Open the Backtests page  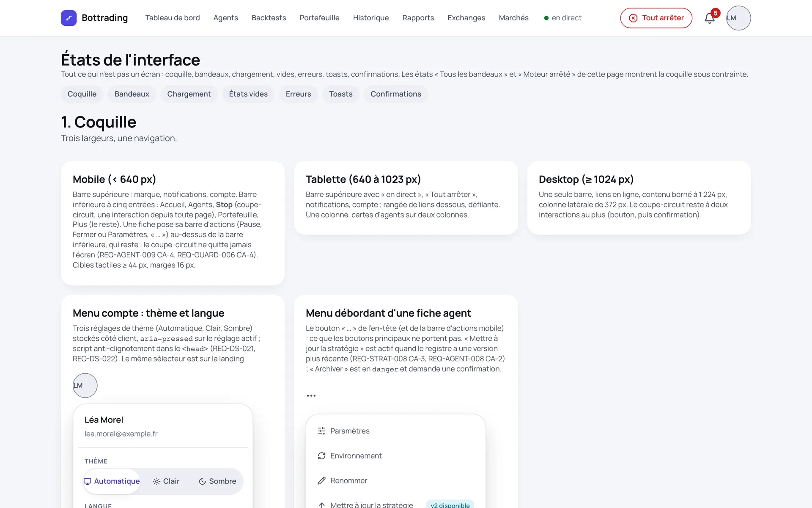pos(269,18)
